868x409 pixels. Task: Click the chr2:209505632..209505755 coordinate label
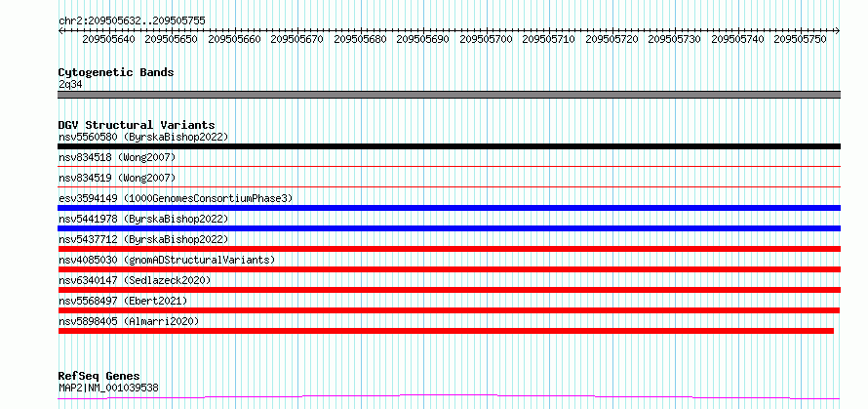[x=132, y=20]
